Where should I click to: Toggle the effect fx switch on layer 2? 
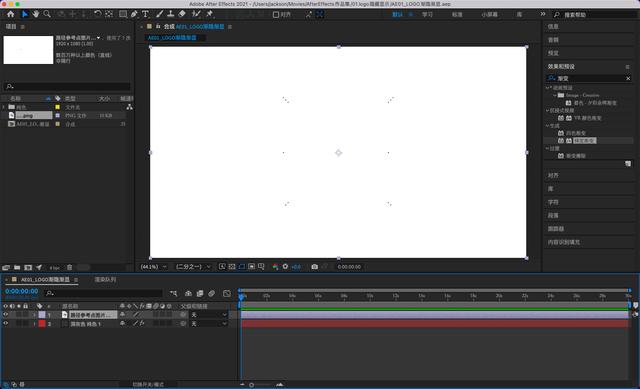tap(142, 324)
